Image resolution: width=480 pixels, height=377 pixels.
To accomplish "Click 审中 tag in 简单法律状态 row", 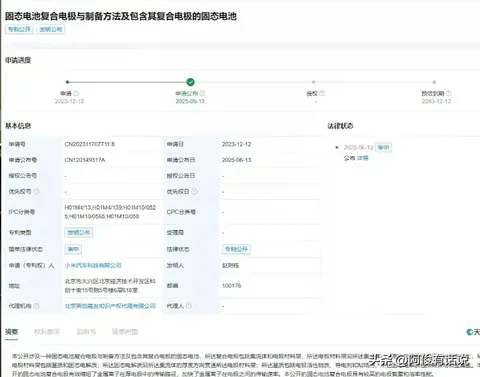I will point(73,249).
